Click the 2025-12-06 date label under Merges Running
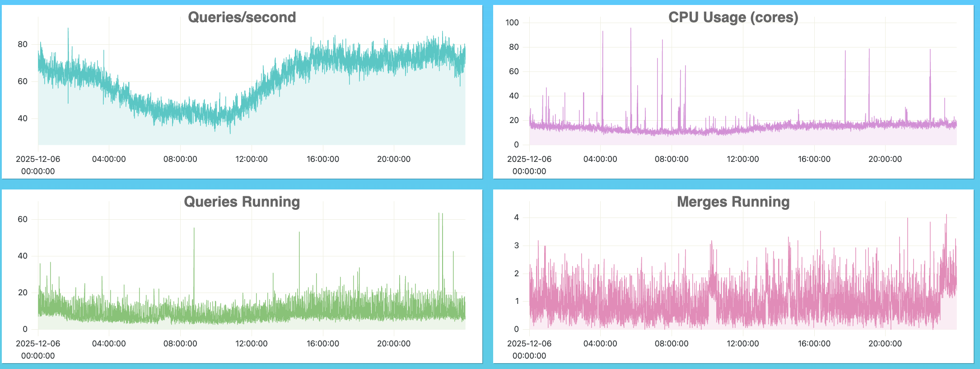The width and height of the screenshot is (980, 369). (529, 344)
